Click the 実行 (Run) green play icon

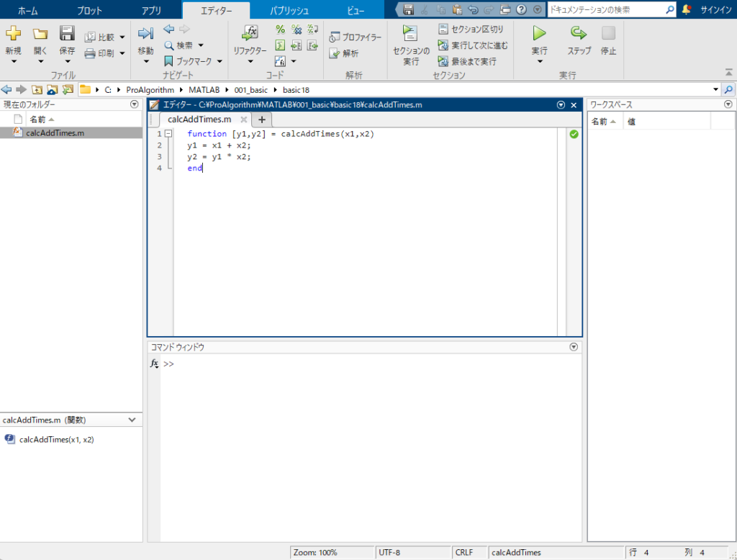[x=539, y=33]
